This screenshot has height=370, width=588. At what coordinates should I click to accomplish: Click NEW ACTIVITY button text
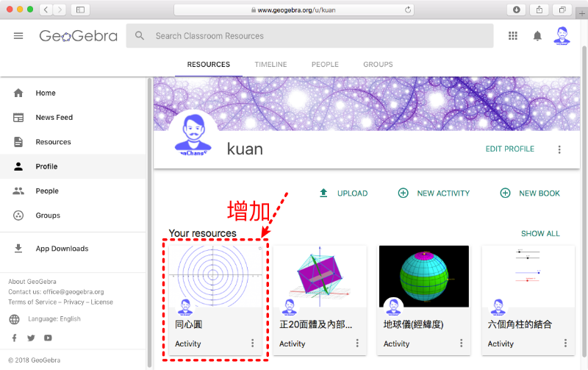pos(443,193)
